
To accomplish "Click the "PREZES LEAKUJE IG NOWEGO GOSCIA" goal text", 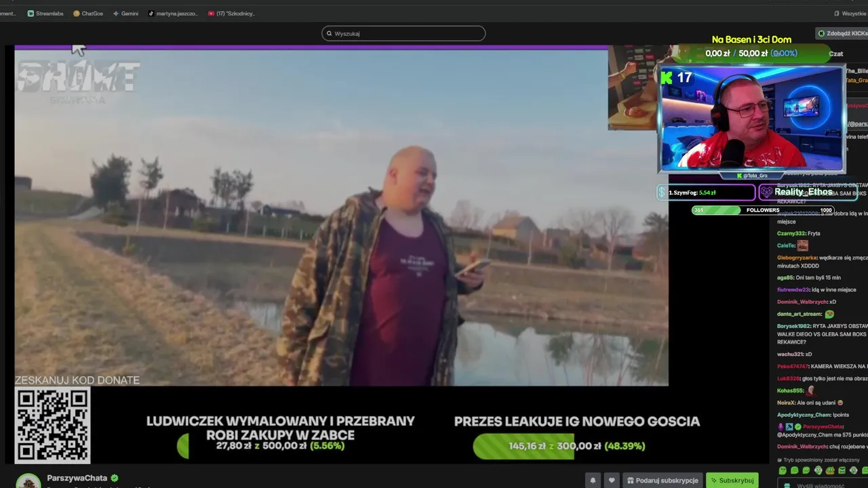I will click(x=576, y=421).
